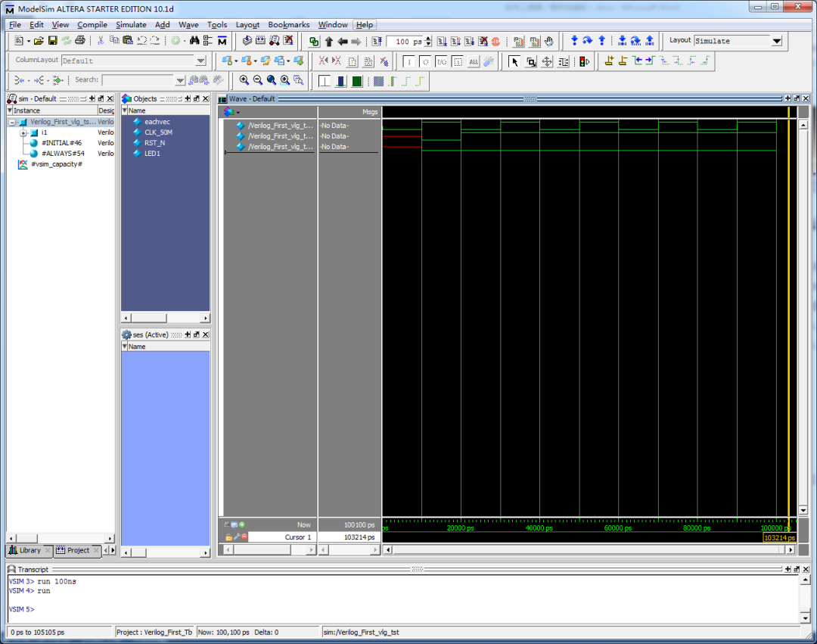The image size is (817, 644).
Task: Toggle the Wave pane dock/undock button
Action: click(797, 98)
